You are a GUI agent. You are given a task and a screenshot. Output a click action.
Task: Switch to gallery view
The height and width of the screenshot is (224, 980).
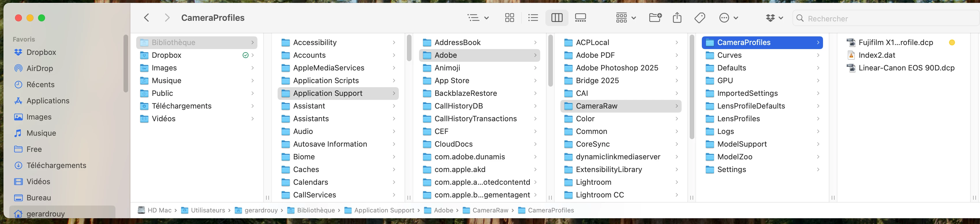581,18
